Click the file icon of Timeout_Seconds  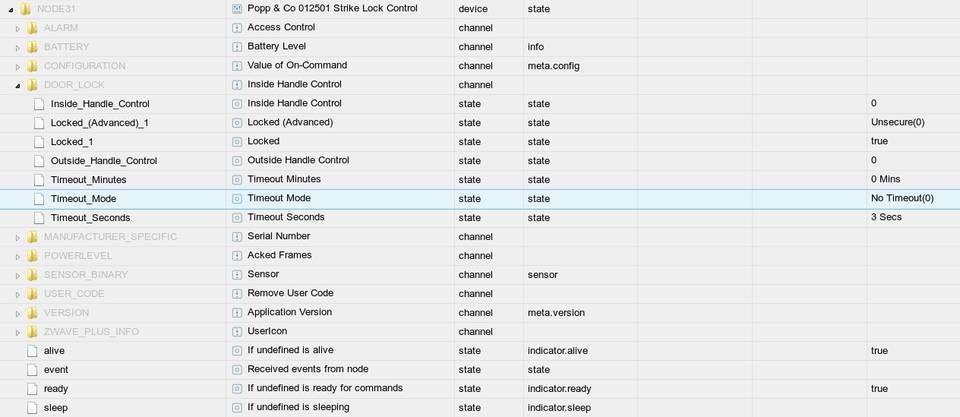[x=39, y=218]
